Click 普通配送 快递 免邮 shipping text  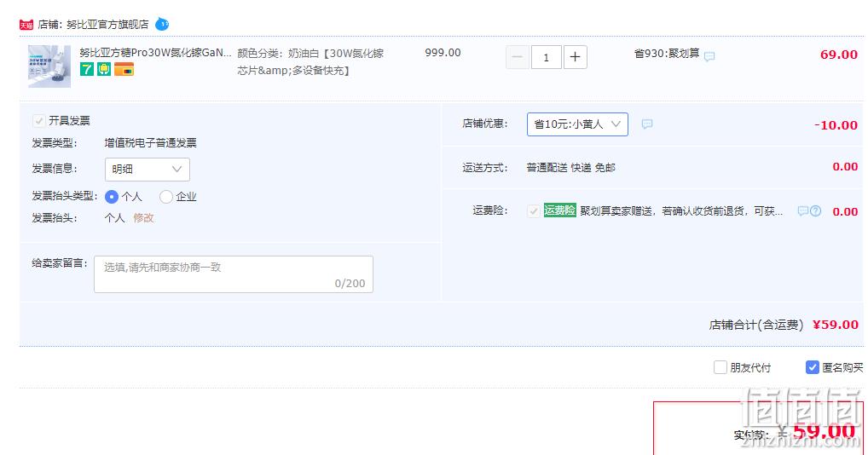(x=570, y=168)
